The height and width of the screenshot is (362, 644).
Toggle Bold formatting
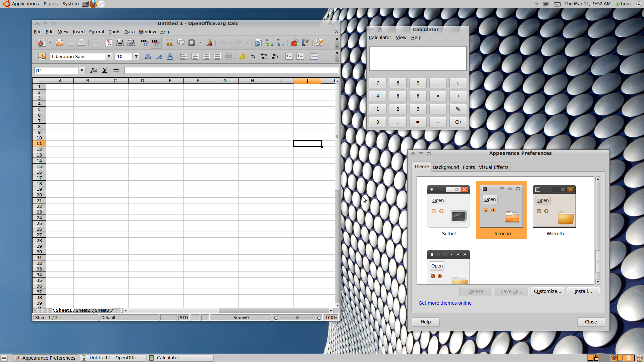pos(148,56)
